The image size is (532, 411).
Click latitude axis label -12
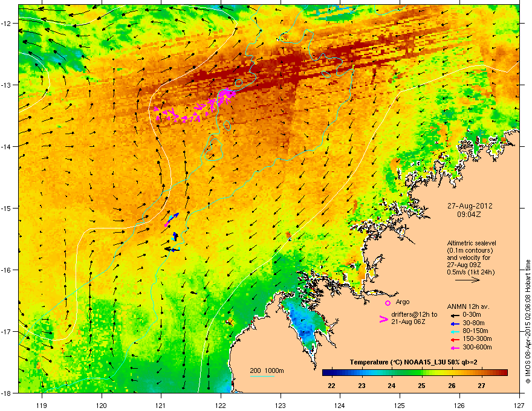click(6, 23)
